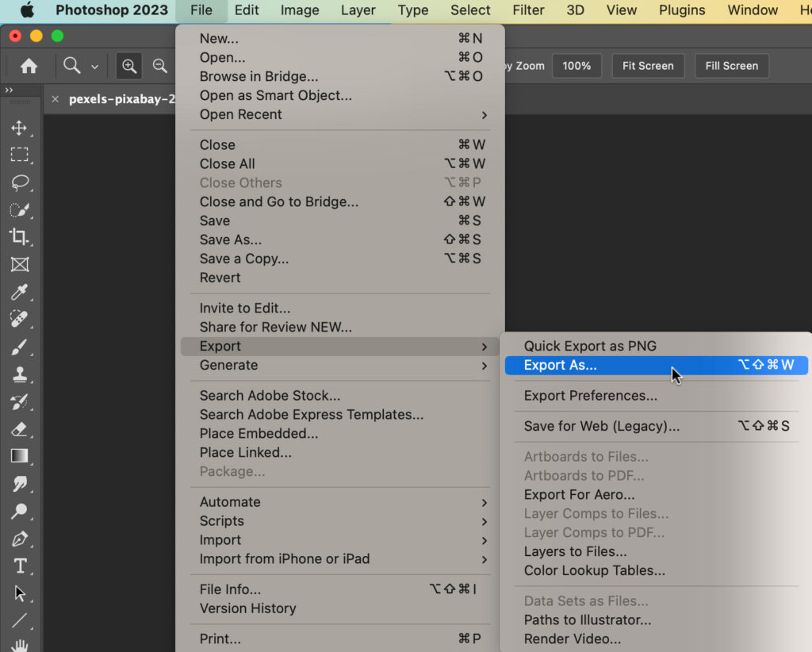
Task: Choose Browse in Bridge...
Action: point(340,77)
